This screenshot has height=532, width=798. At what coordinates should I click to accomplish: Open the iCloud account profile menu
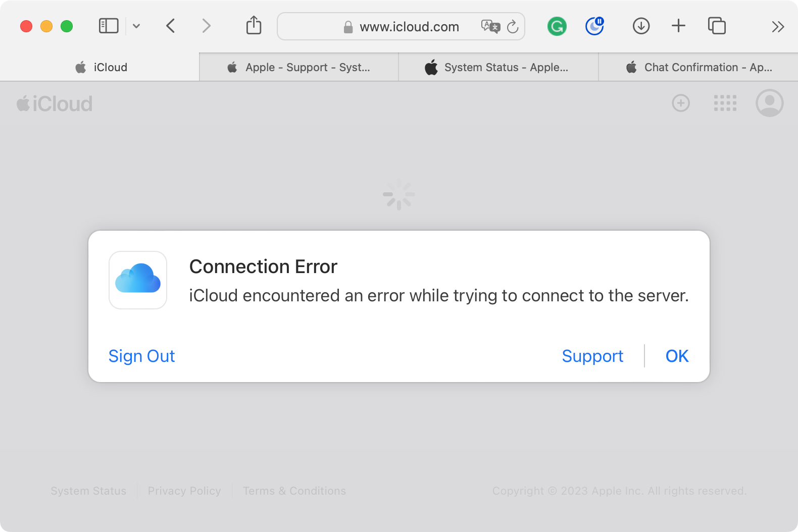pos(769,103)
